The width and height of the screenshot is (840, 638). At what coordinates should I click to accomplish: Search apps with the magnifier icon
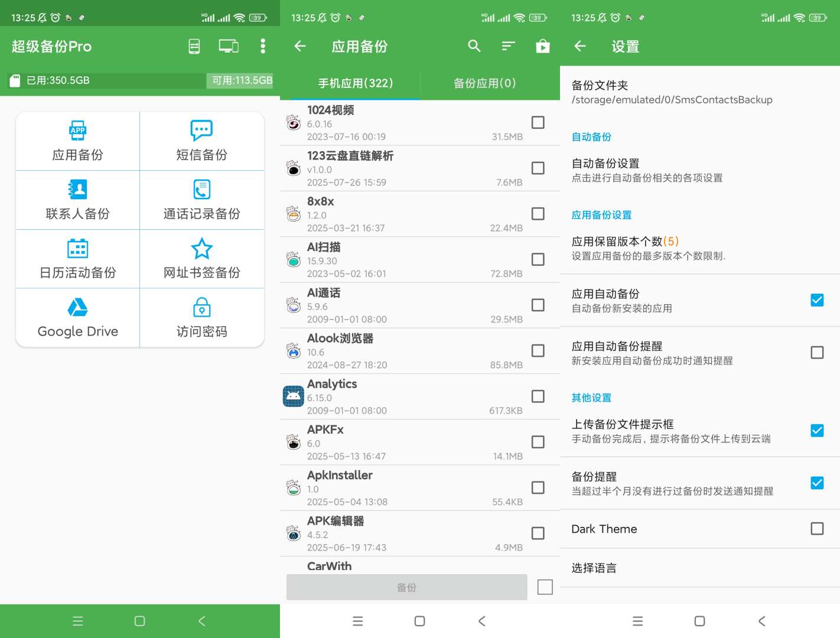point(474,46)
